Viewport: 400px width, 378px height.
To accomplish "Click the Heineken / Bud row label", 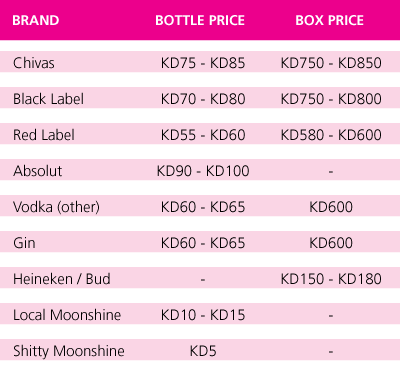I will [62, 279].
